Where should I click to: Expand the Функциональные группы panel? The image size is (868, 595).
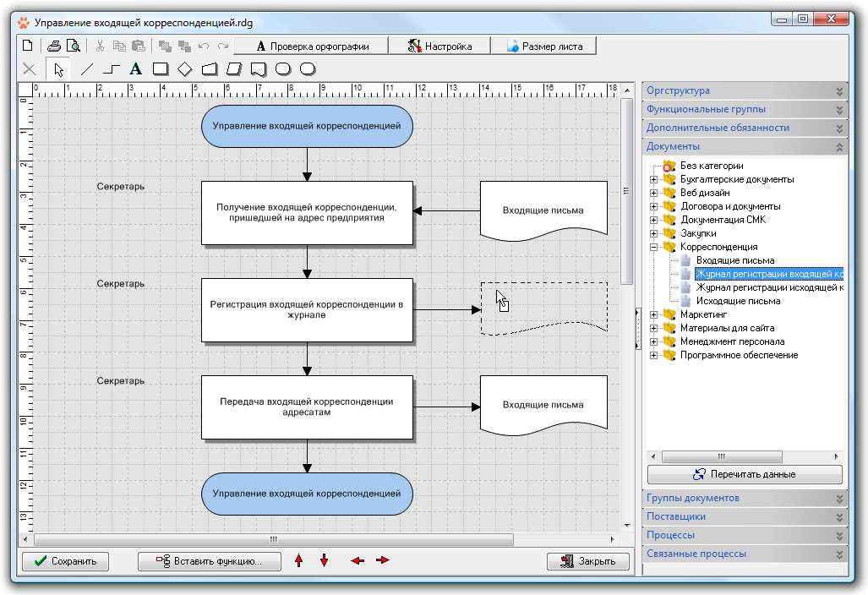click(x=745, y=110)
